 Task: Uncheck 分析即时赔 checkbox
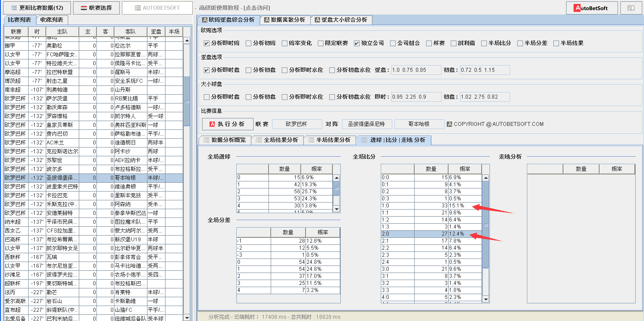(x=206, y=43)
